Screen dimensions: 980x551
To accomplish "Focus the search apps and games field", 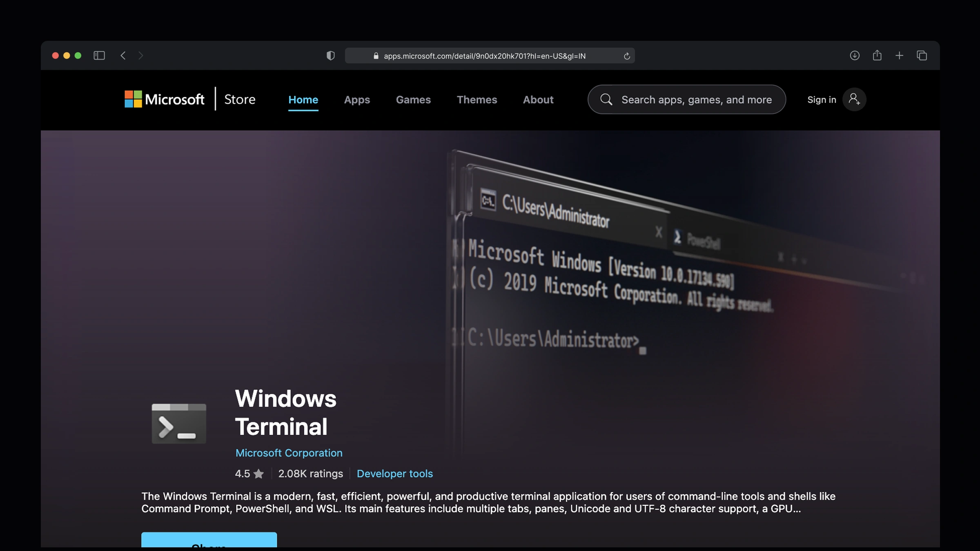I will click(686, 100).
